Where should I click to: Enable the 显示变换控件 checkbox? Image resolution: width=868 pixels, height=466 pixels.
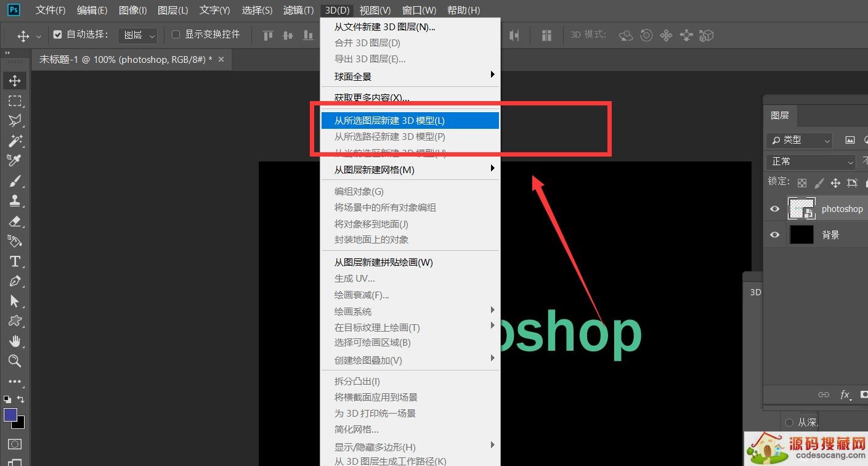tap(176, 35)
